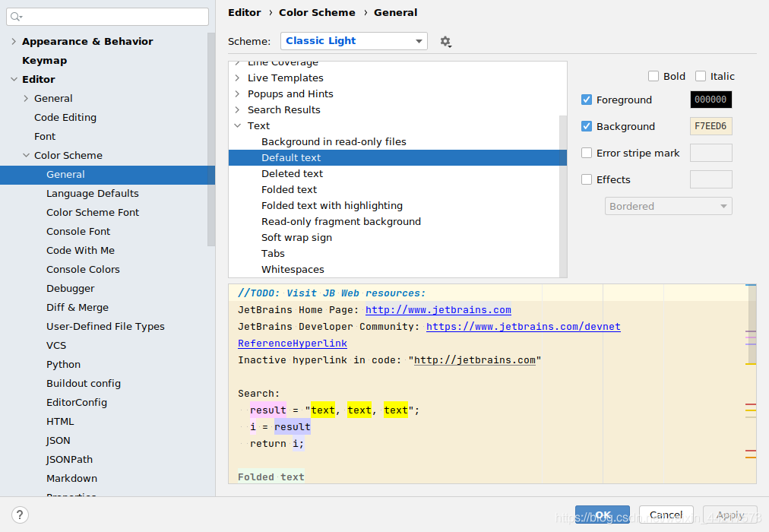
Task: Enable the Error stripe mark checkbox
Action: (x=587, y=153)
